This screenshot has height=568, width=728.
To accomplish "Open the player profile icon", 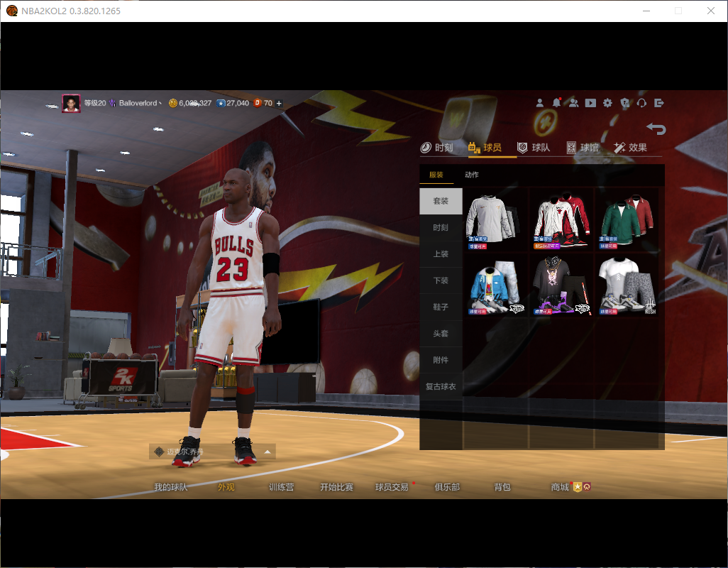I will pyautogui.click(x=539, y=103).
